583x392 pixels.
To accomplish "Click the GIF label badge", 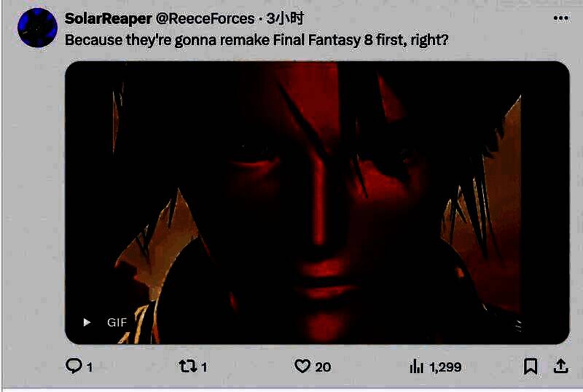I will (x=117, y=323).
